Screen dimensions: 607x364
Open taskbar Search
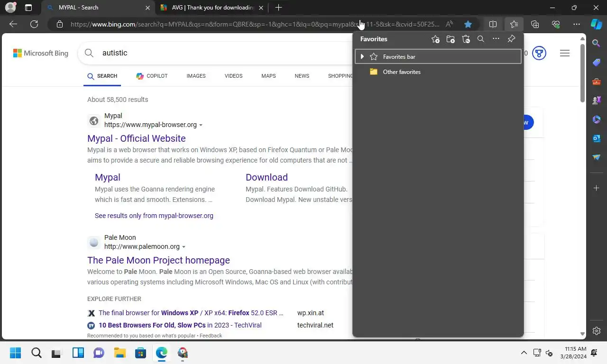click(37, 353)
